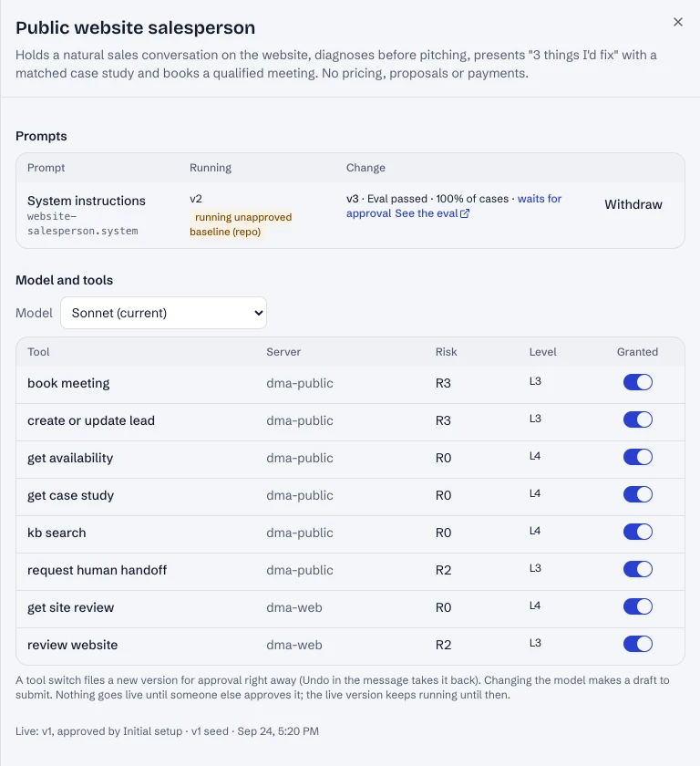The image size is (700, 766).
Task: Click the chevron arrow of the Model selector
Action: pyautogui.click(x=259, y=313)
